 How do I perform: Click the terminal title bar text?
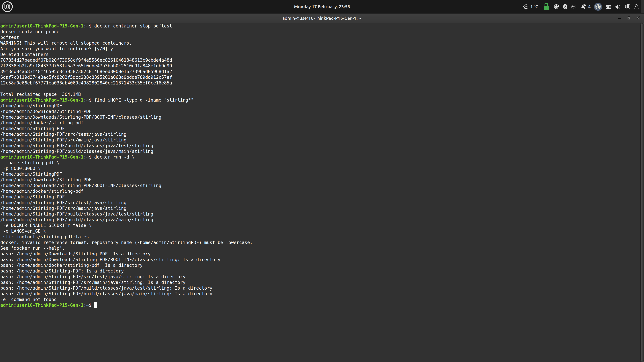pyautogui.click(x=322, y=18)
